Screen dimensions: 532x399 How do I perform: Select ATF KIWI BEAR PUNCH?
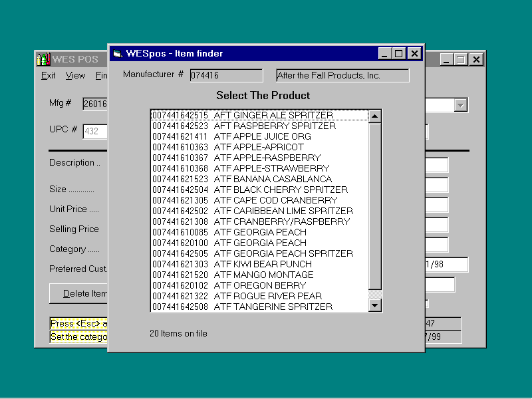pyautogui.click(x=259, y=264)
